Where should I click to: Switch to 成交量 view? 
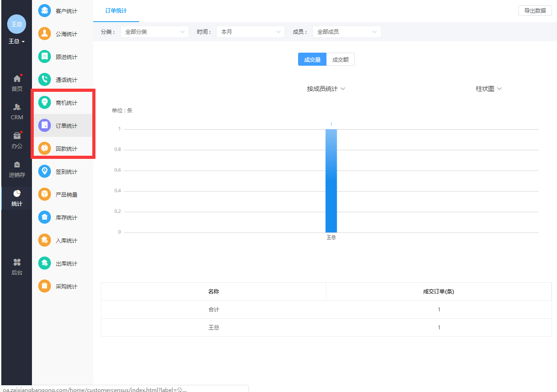coord(312,59)
